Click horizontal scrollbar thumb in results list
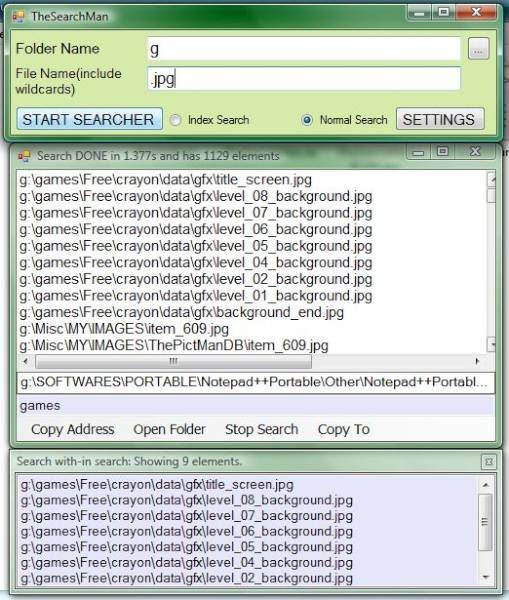The image size is (509, 600). (173, 361)
